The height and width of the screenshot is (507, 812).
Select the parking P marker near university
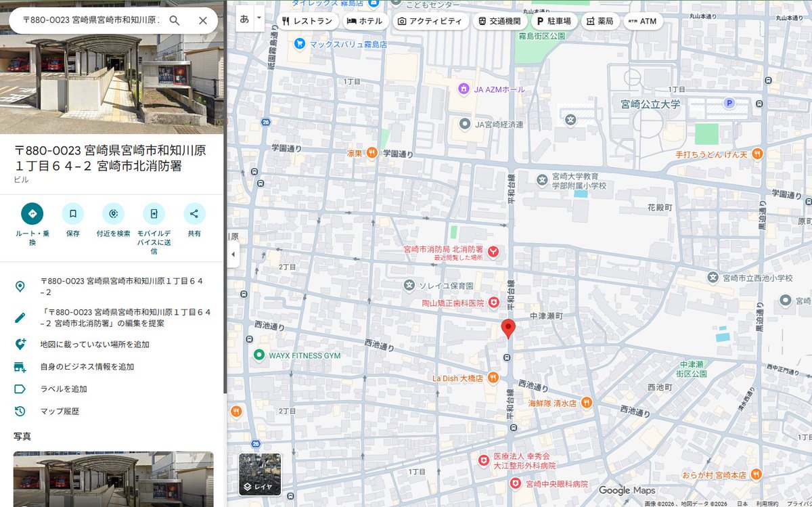pyautogui.click(x=729, y=103)
